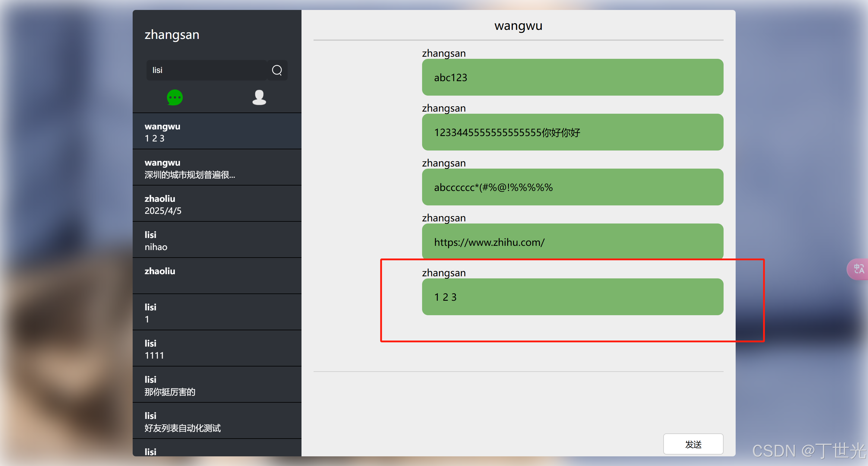This screenshot has width=868, height=466.
Task: Open wangwu chat showing 1 2 3
Action: [x=217, y=132]
